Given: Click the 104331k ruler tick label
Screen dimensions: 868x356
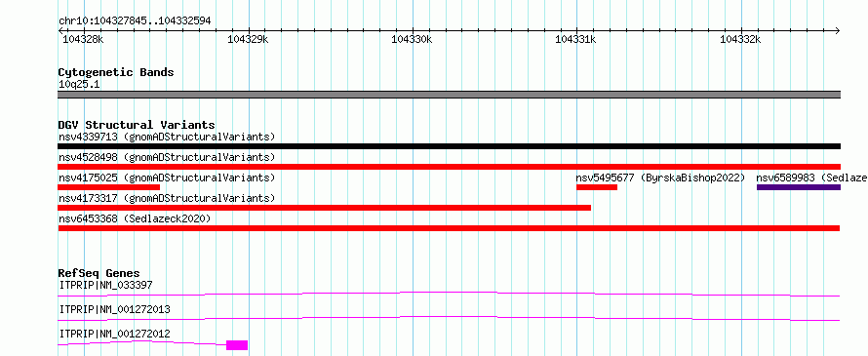Looking at the screenshot, I should [575, 39].
